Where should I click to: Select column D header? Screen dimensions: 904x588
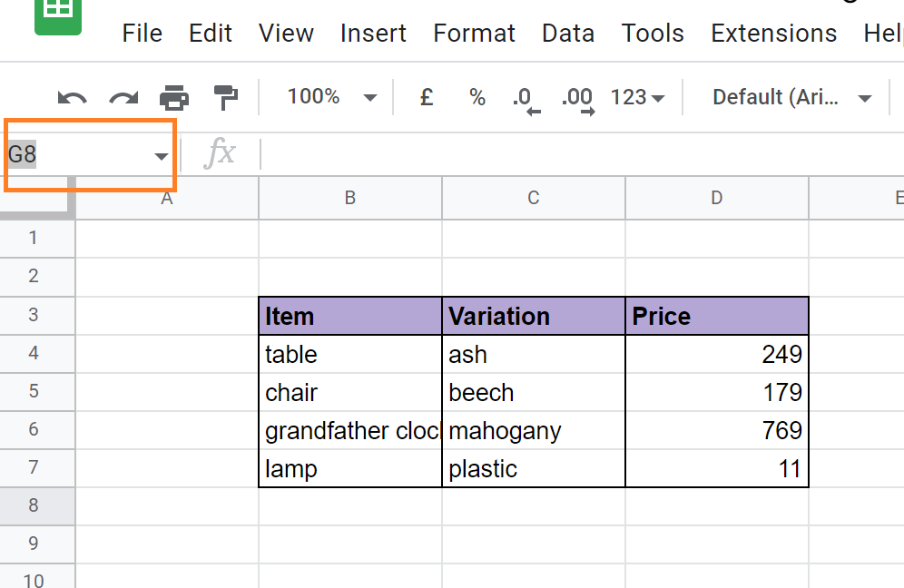coord(716,197)
